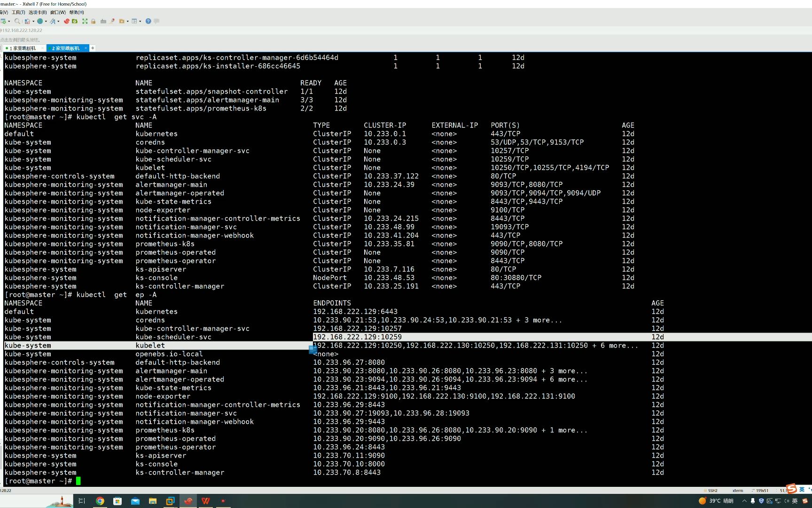Show hidden tray icons chevron
The height and width of the screenshot is (508, 812).
point(744,501)
